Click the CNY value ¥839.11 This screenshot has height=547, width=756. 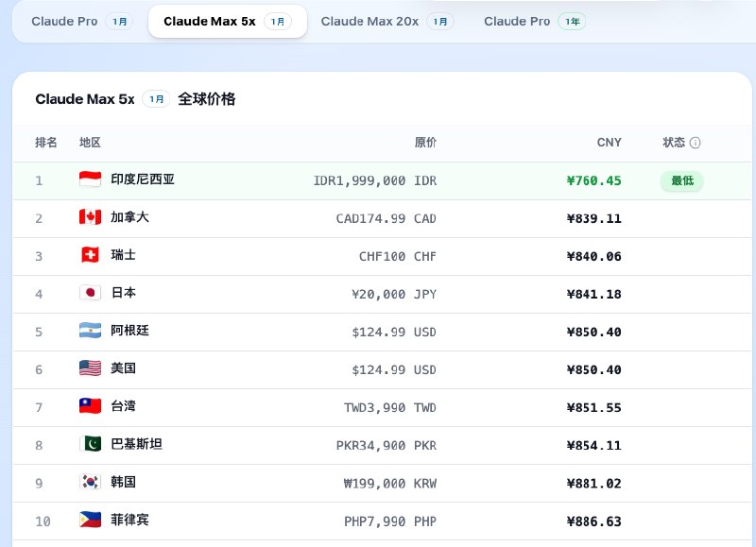click(x=594, y=219)
